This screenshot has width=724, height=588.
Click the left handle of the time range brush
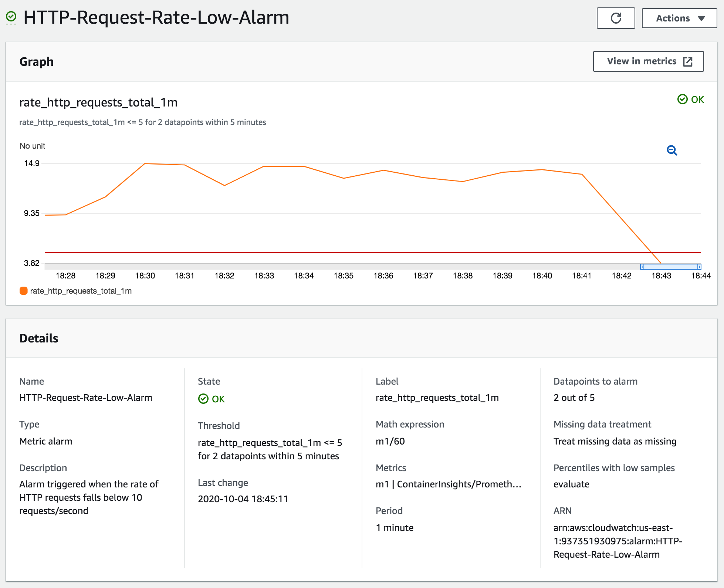point(642,267)
